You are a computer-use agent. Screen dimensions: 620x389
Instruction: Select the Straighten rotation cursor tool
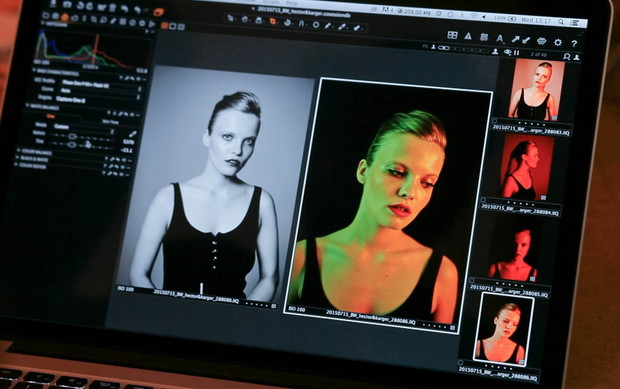click(x=287, y=23)
